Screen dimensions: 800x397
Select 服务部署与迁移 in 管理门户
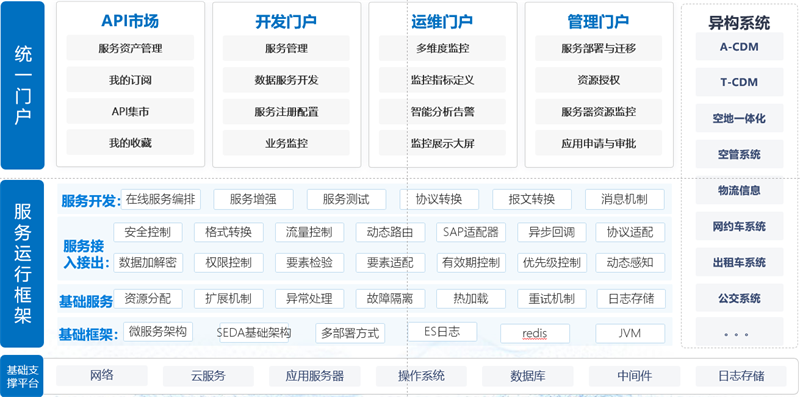pyautogui.click(x=598, y=48)
